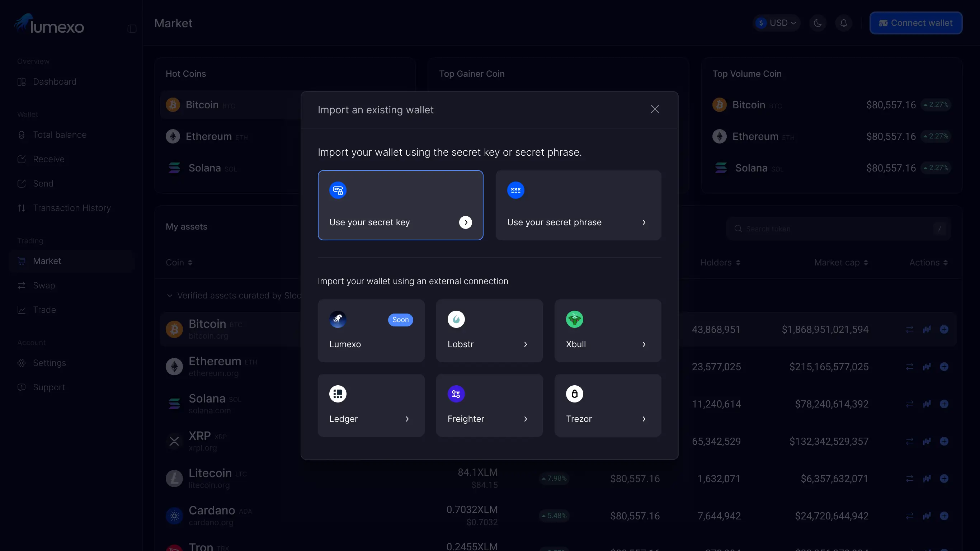The width and height of the screenshot is (980, 551).
Task: Select Market in sidebar
Action: point(72,261)
